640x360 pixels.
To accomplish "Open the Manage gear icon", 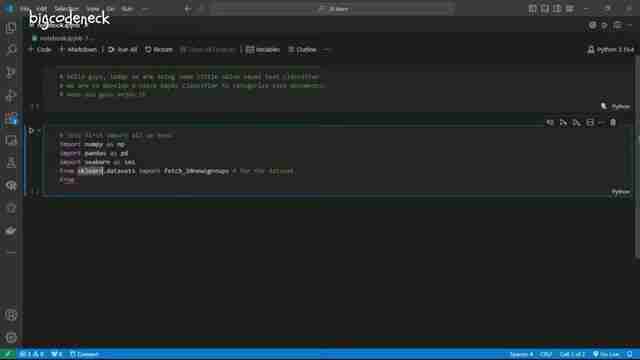I will coord(11,338).
